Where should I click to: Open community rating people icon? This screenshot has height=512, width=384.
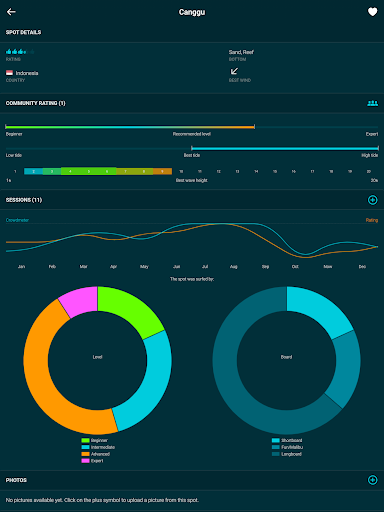click(372, 103)
